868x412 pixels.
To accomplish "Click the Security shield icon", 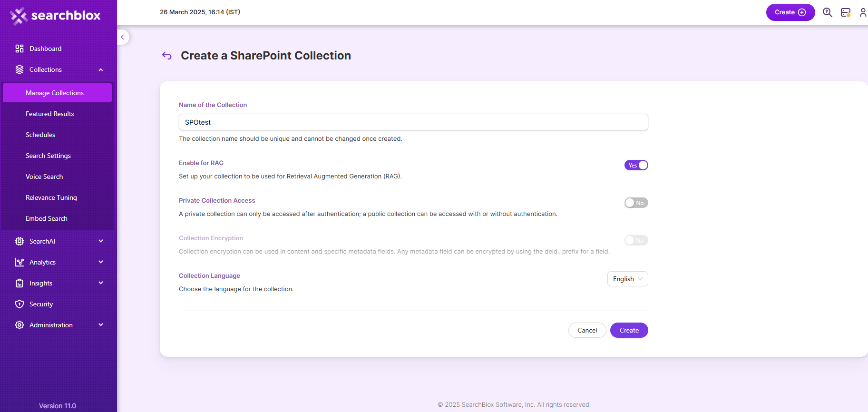I will [20, 304].
